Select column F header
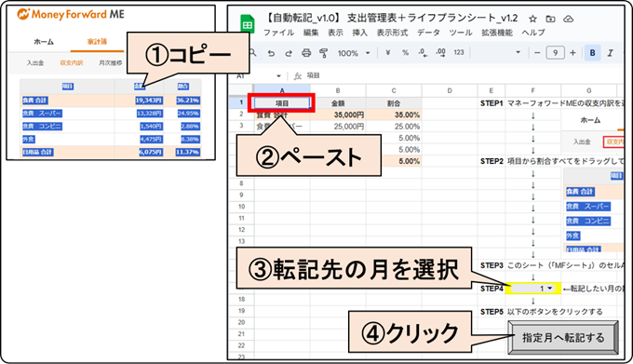633x364 pixels. click(x=532, y=91)
